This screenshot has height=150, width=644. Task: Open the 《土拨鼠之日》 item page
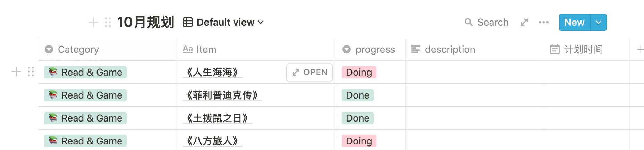pyautogui.click(x=217, y=118)
